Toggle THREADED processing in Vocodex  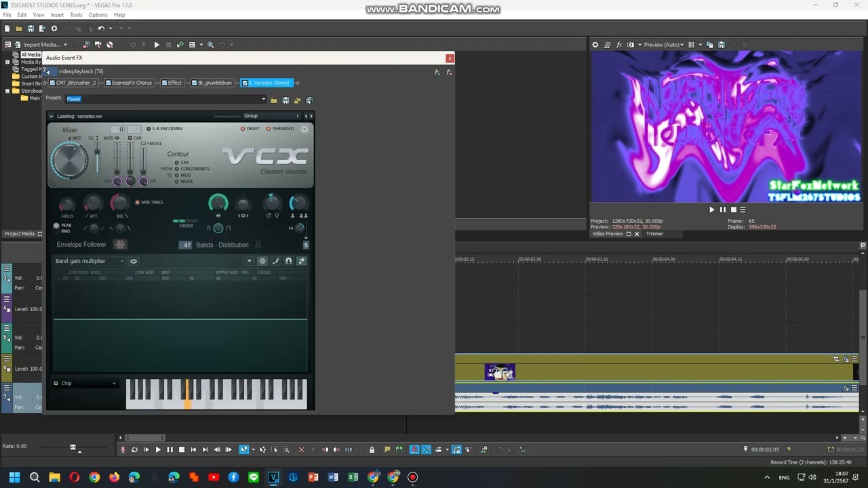click(x=280, y=129)
